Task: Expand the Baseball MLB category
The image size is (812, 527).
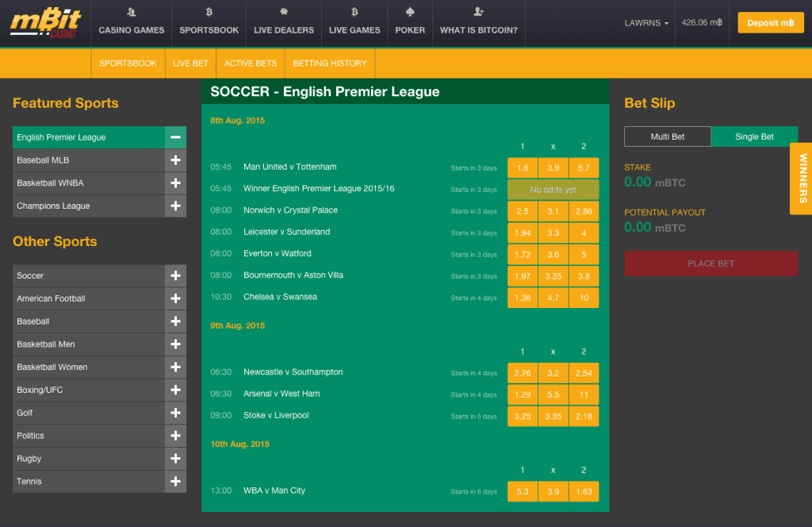Action: tap(175, 160)
